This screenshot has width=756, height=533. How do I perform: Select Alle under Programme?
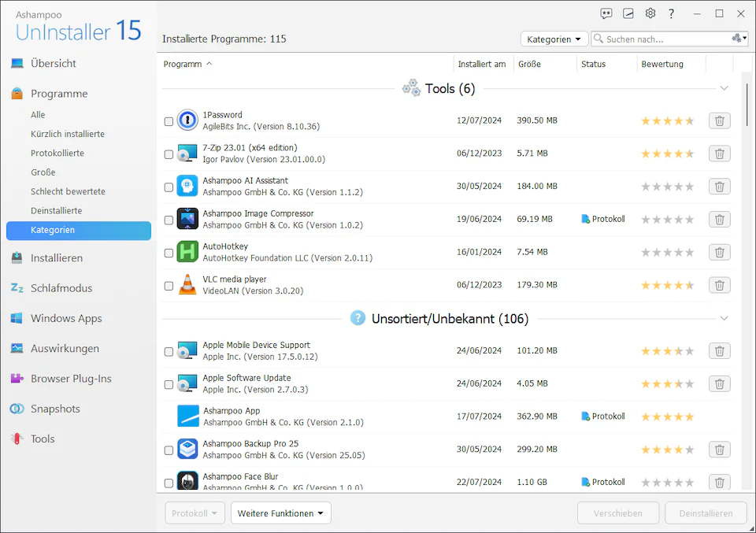[x=38, y=115]
